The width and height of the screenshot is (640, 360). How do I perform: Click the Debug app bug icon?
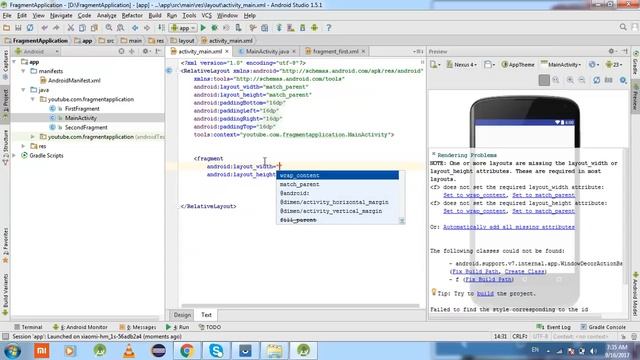pos(214,28)
